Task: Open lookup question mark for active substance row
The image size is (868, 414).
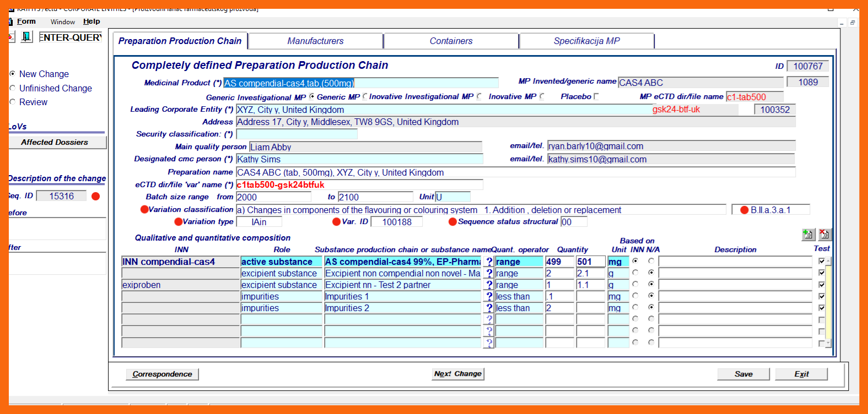Action: point(489,262)
